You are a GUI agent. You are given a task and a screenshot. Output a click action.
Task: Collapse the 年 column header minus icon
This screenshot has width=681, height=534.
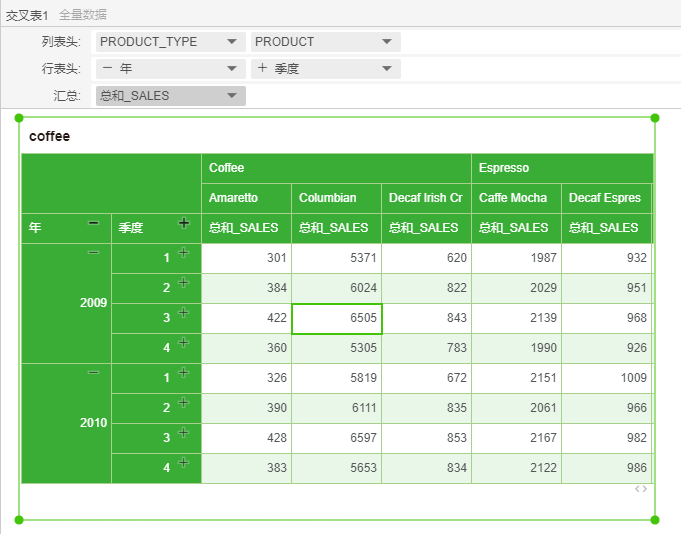[x=93, y=223]
